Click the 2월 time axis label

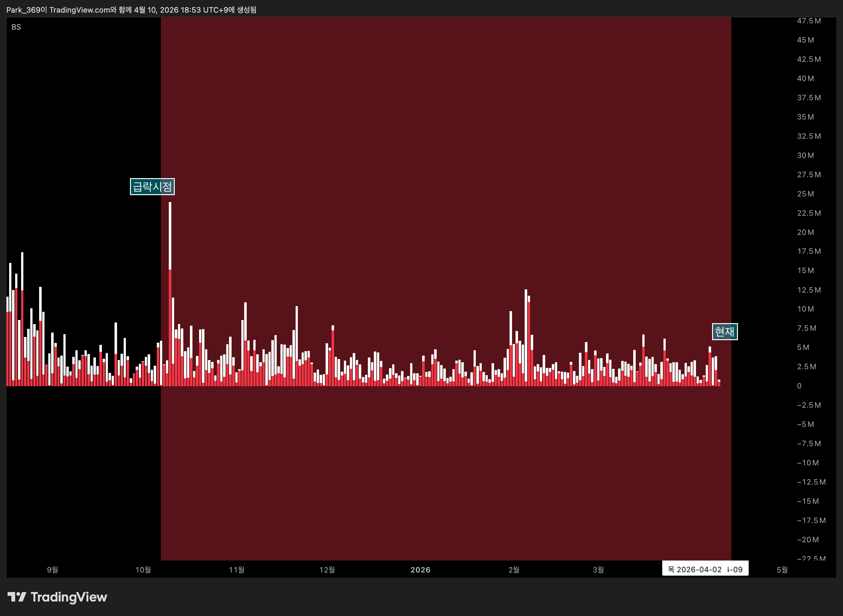(514, 570)
